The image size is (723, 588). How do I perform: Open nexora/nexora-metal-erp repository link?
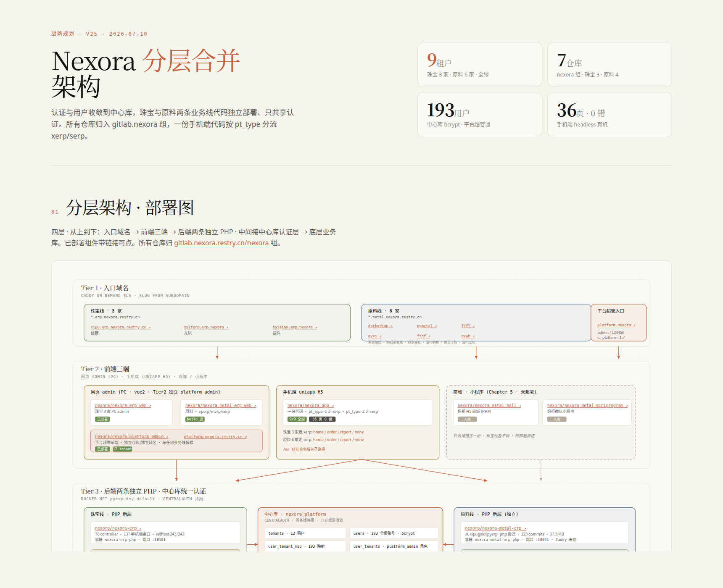[496, 528]
